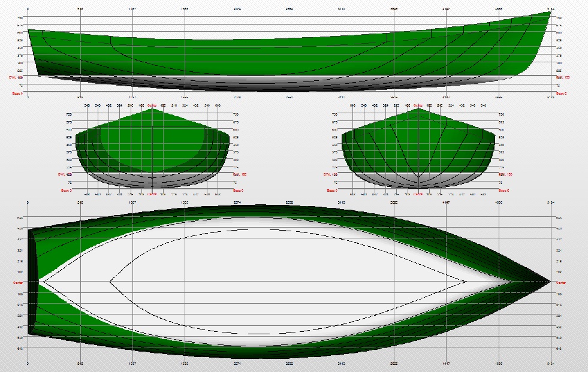Click station label 1037 above profile view
588x372 pixels.
point(132,9)
